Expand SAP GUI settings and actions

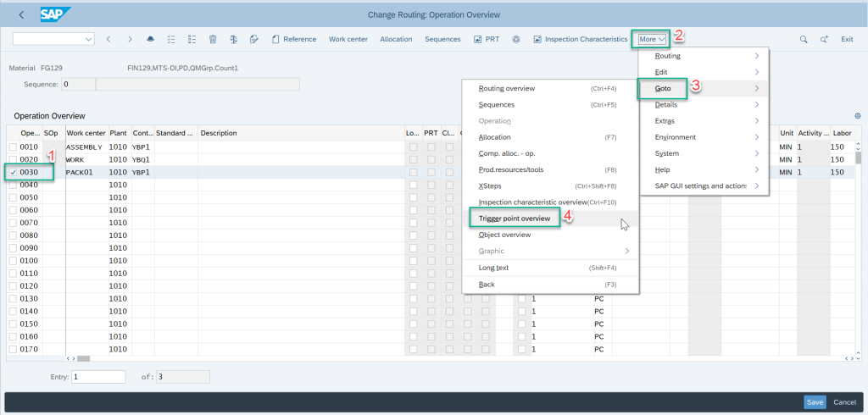[704, 186]
